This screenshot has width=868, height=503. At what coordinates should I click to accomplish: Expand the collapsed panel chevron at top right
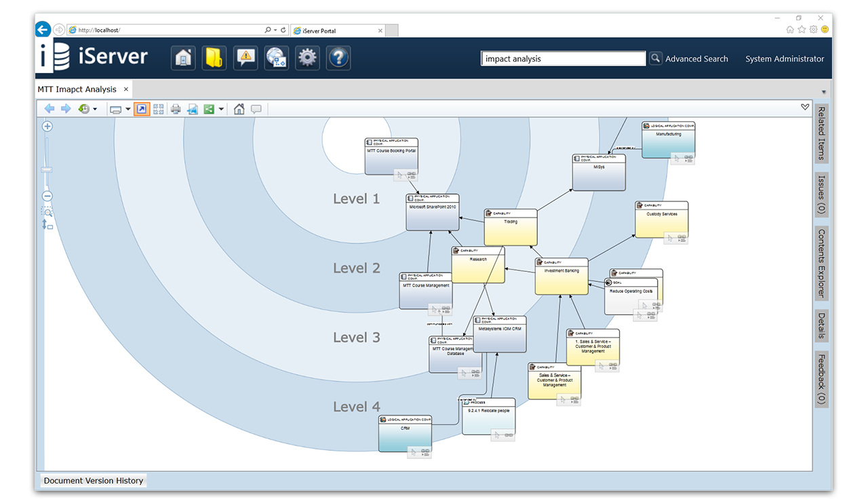coord(805,107)
